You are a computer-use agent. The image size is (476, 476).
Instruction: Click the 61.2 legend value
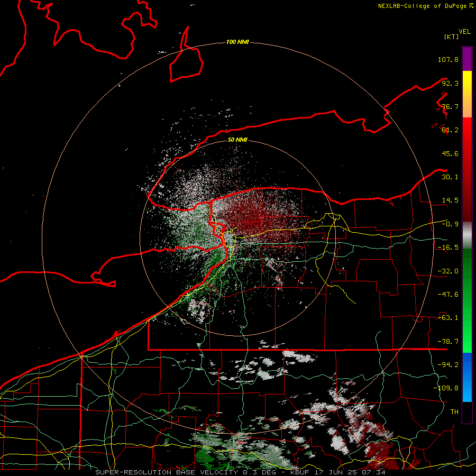point(450,130)
